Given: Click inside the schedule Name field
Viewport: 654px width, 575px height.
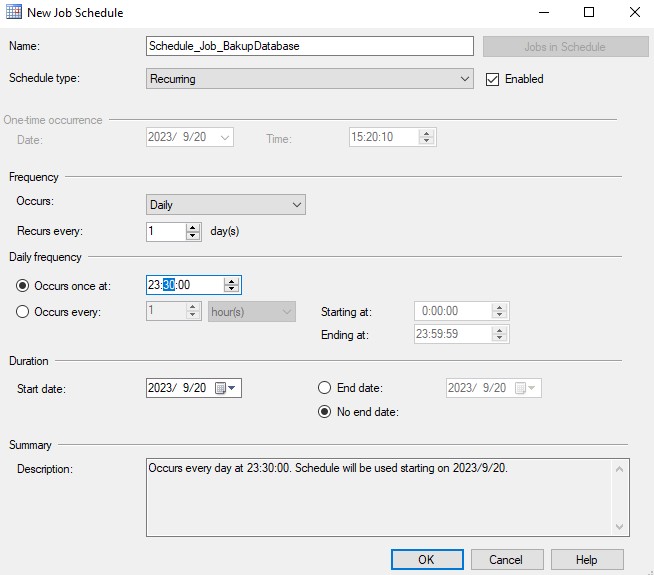Looking at the screenshot, I should 310,46.
